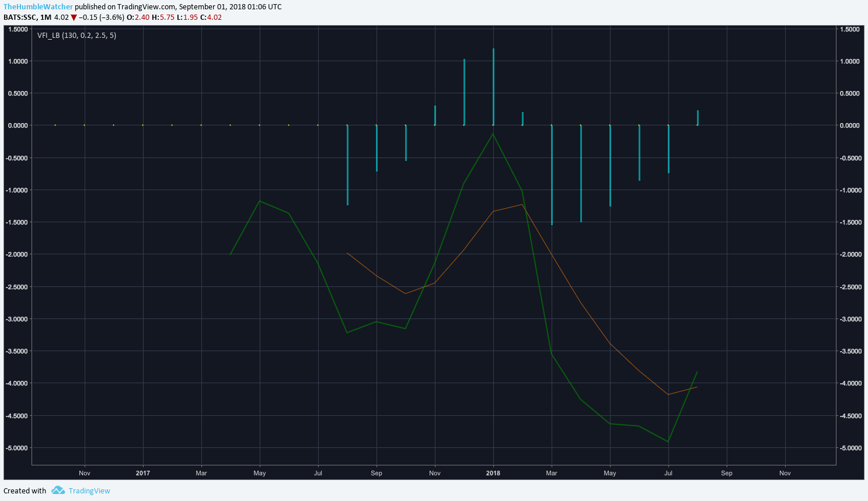Image resolution: width=868 pixels, height=501 pixels.
Task: Select the VFI_LB (130, 0.2, 2.5, 5) indicator label
Action: click(x=76, y=36)
